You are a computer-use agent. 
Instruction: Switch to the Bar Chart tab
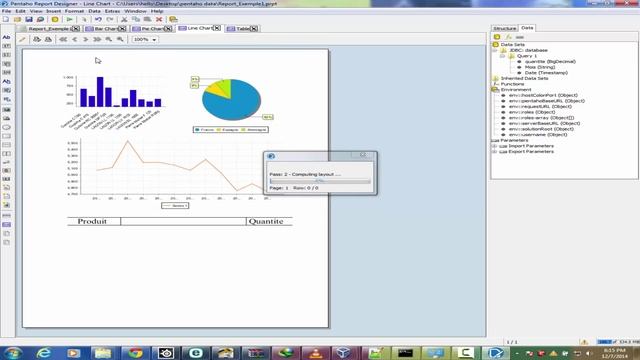pyautogui.click(x=105, y=29)
